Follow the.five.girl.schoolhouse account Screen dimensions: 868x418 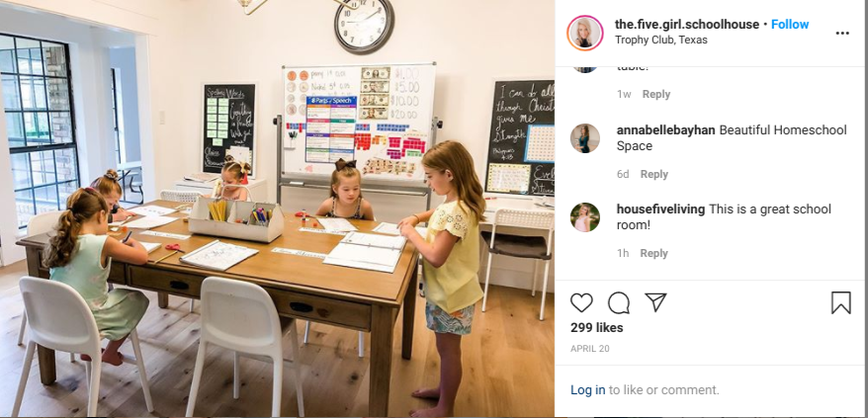click(790, 25)
